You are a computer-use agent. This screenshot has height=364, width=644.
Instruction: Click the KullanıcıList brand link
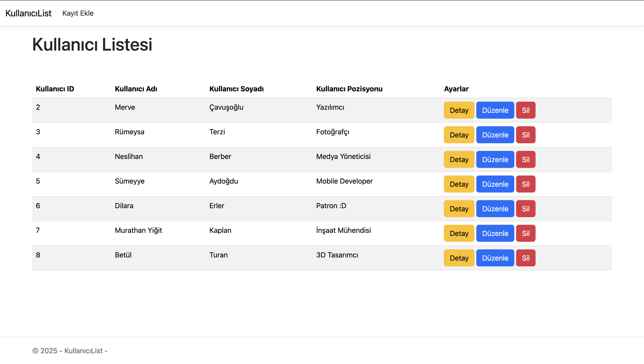pos(28,13)
